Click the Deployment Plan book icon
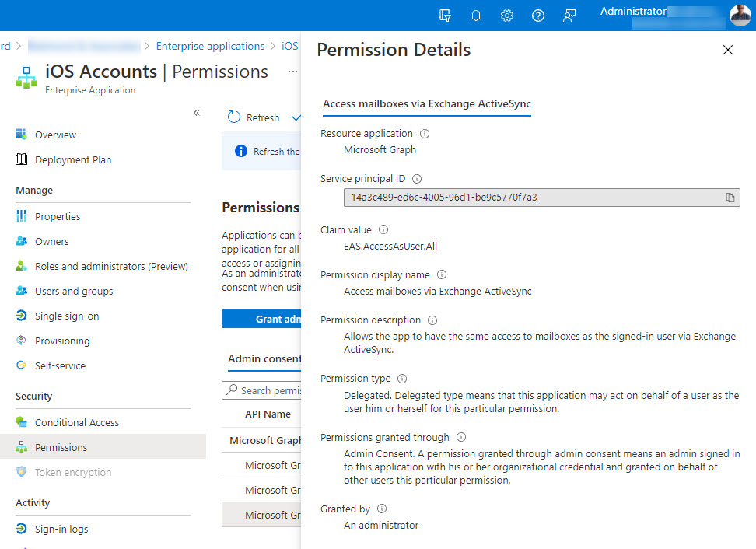Screen dimensions: 756x549 click(21, 159)
